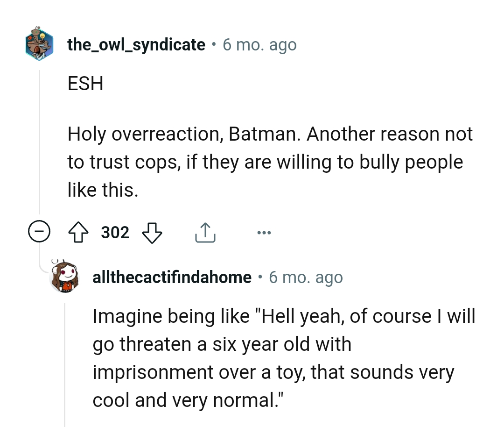Share the ESH comment
The height and width of the screenshot is (427, 504).
tap(204, 232)
